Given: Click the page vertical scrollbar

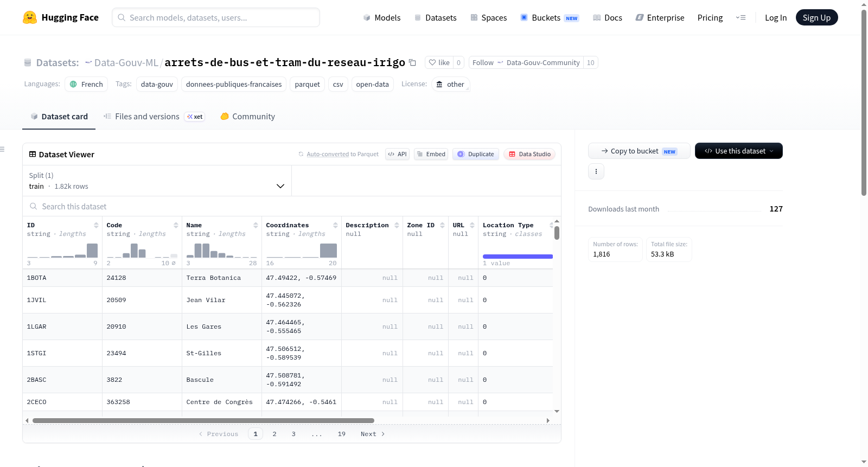Looking at the screenshot, I should [864, 102].
